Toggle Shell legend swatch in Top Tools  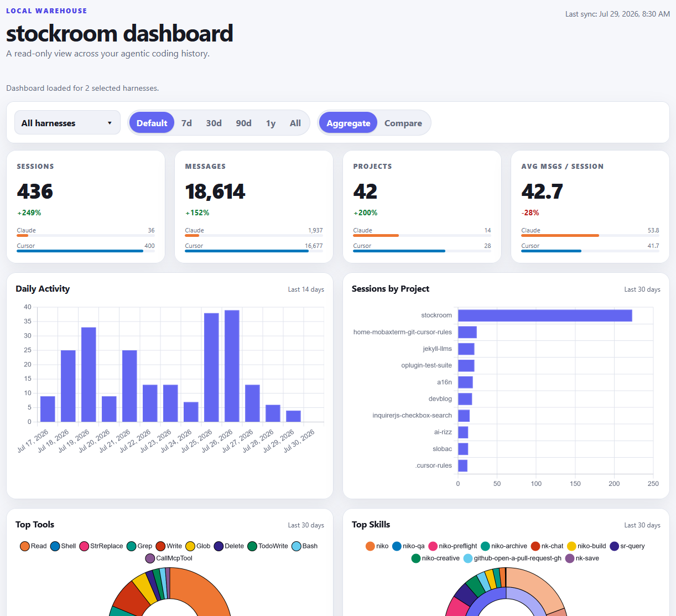tap(55, 546)
